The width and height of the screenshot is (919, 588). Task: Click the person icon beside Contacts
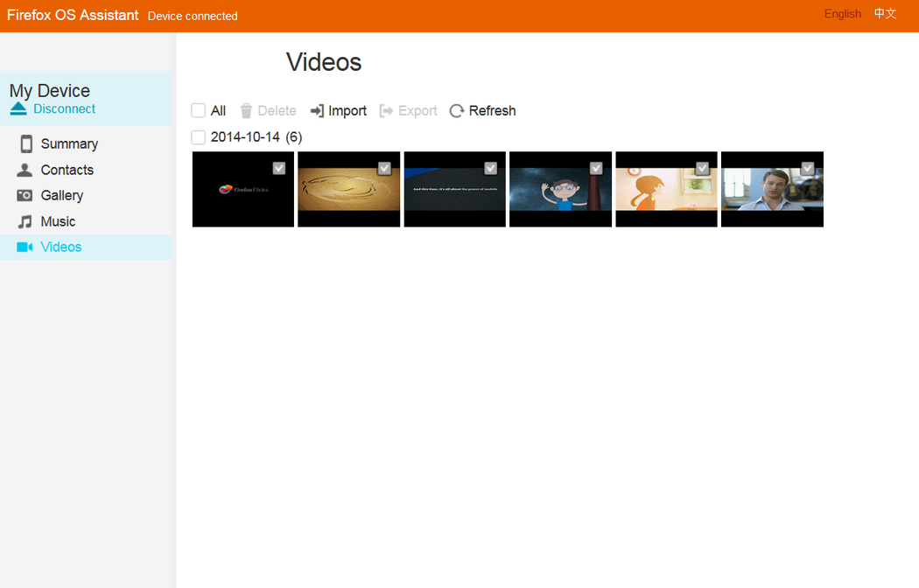[25, 170]
